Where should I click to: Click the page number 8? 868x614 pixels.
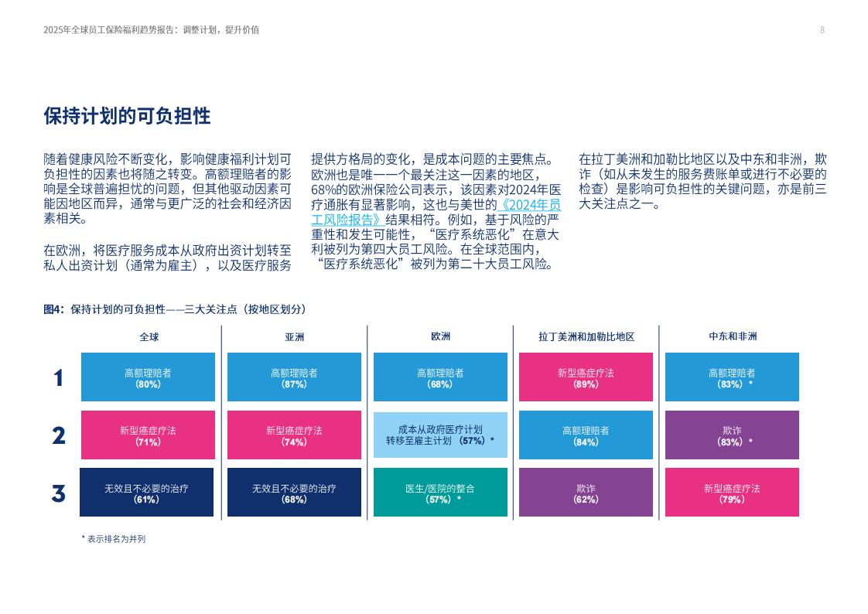(x=822, y=30)
